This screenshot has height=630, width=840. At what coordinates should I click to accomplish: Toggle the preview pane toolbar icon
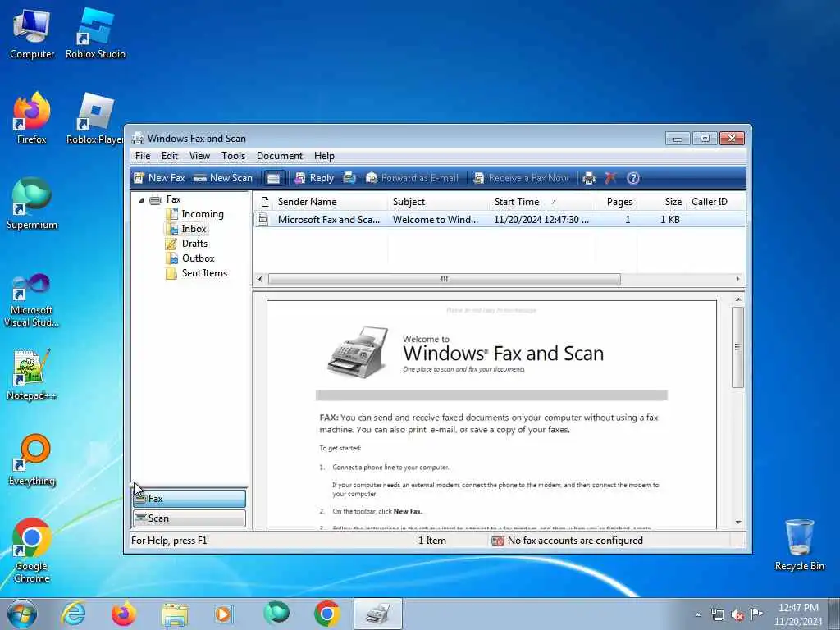273,178
